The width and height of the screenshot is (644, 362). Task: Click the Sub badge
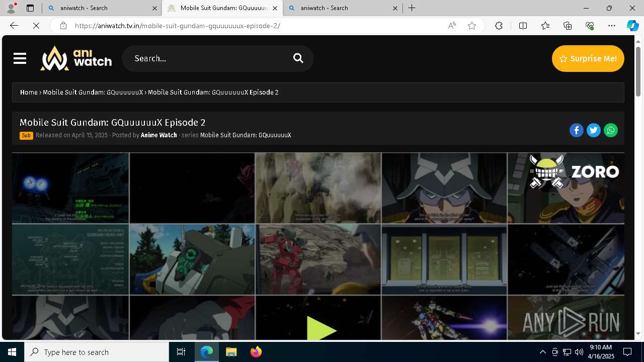click(x=26, y=135)
